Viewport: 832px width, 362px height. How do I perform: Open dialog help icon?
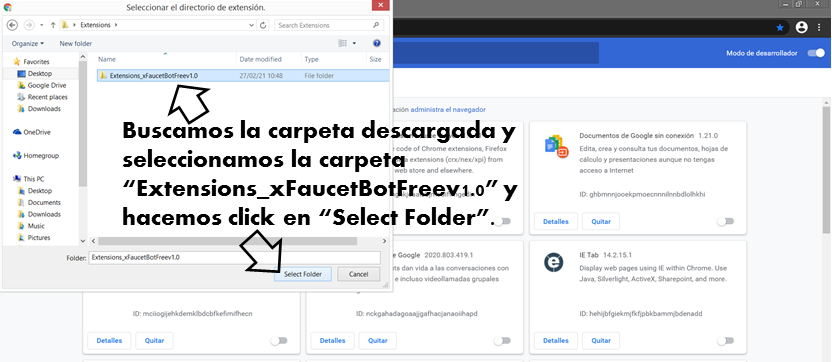(377, 44)
